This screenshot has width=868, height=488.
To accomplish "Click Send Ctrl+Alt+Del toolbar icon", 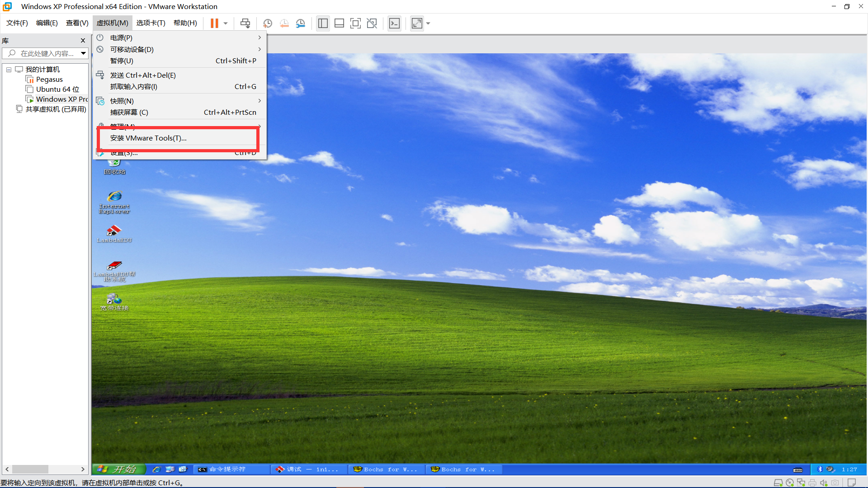I will 245,23.
